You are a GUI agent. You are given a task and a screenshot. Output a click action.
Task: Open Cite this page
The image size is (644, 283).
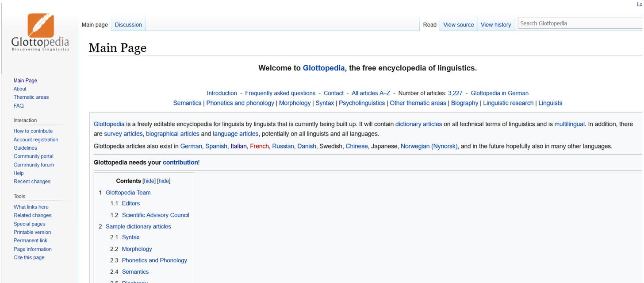(x=29, y=258)
